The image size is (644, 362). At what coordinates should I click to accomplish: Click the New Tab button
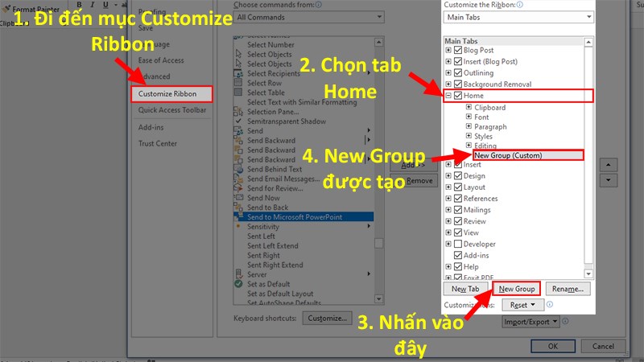465,289
